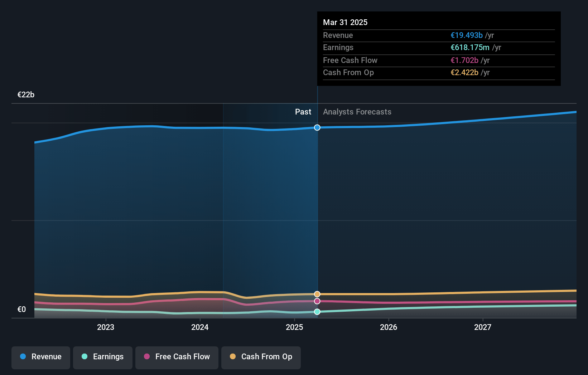This screenshot has width=588, height=375.
Task: Toggle the Revenue legend button
Action: tap(41, 357)
